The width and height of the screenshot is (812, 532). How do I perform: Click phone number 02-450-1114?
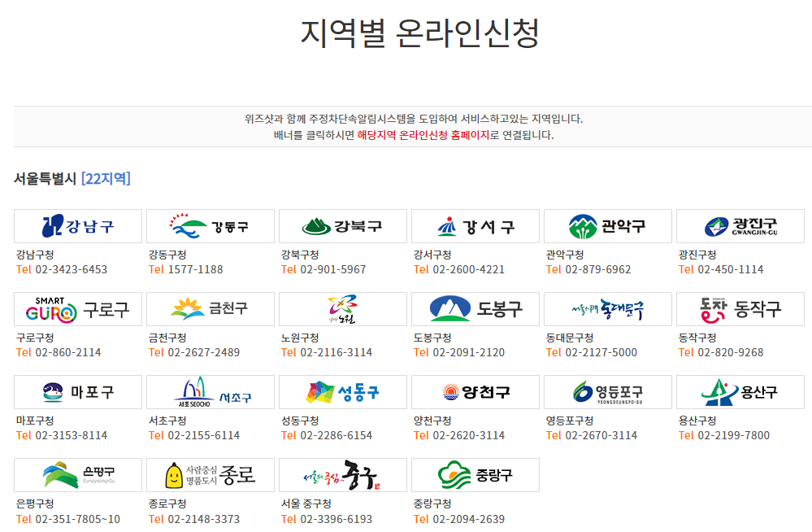[731, 269]
